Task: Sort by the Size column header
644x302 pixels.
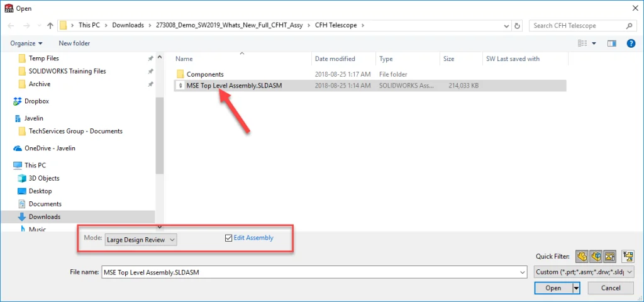Action: [x=461, y=59]
